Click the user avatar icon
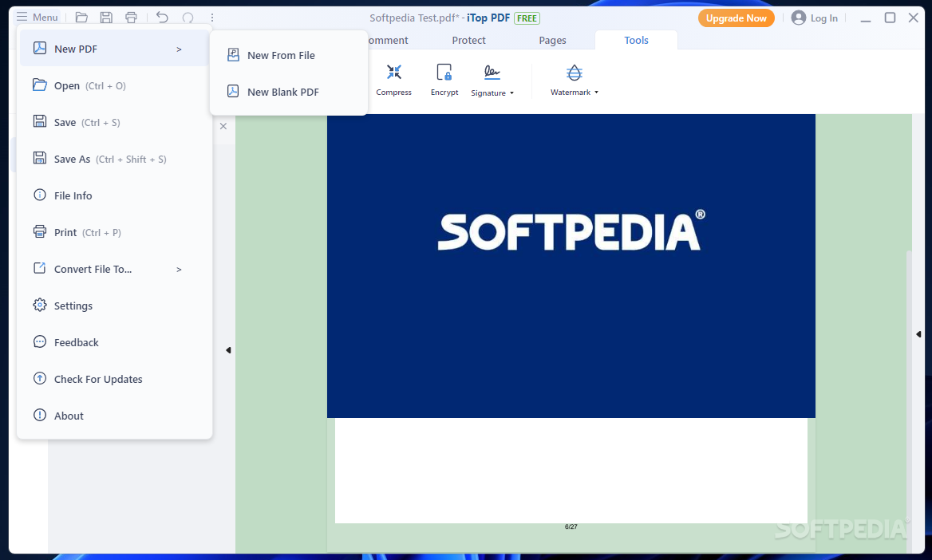 tap(799, 18)
